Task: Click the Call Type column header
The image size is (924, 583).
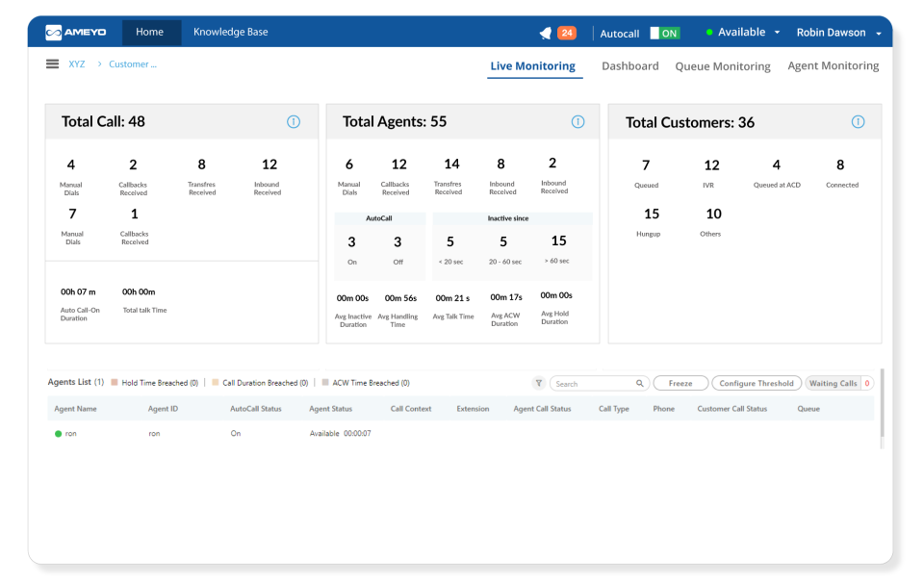Action: pyautogui.click(x=613, y=409)
